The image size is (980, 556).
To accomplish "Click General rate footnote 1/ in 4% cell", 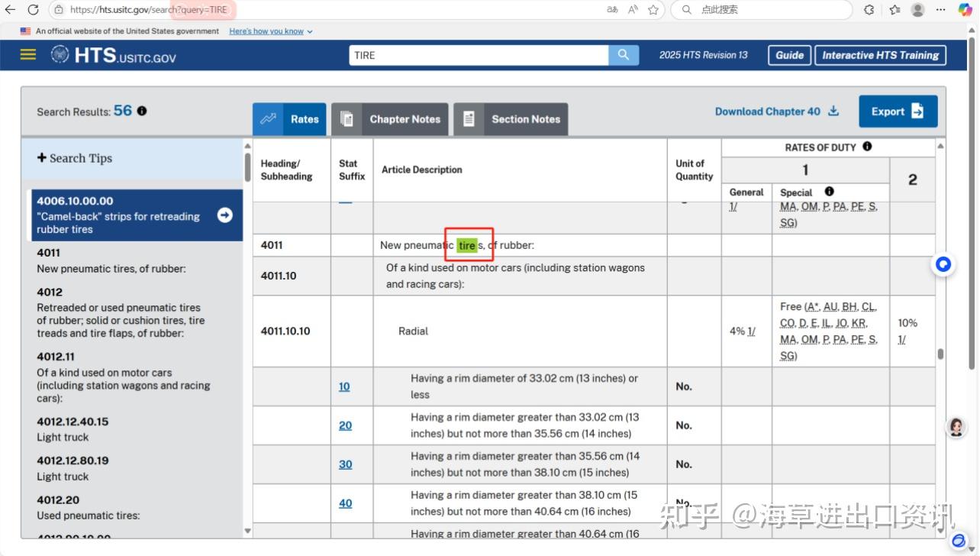I will (752, 331).
